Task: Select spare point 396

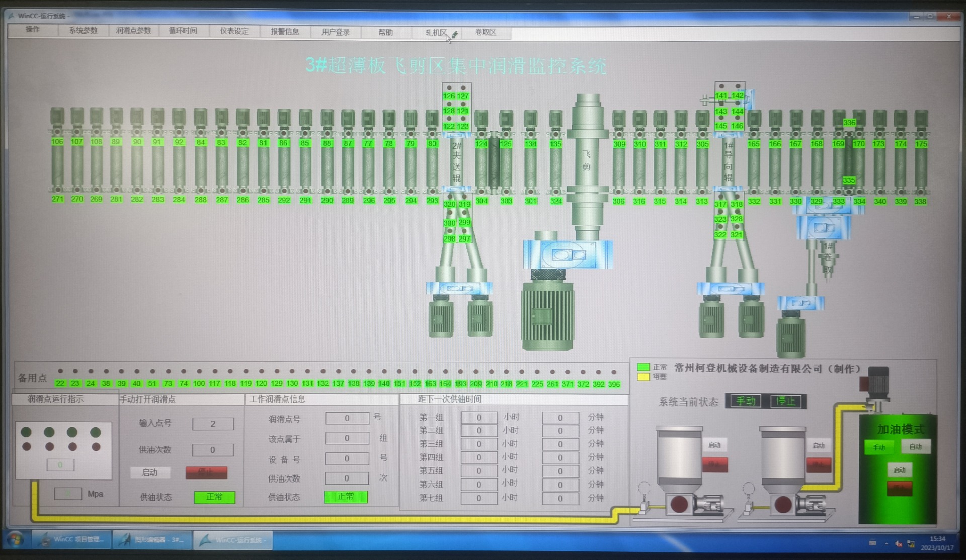Action: click(614, 384)
